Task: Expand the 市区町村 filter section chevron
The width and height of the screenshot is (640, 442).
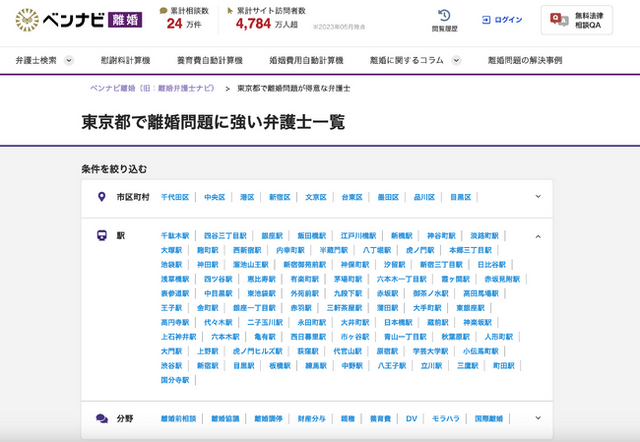Action: pos(538,197)
